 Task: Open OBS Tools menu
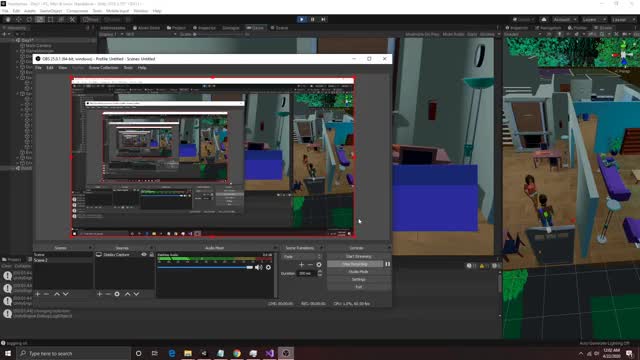click(128, 68)
